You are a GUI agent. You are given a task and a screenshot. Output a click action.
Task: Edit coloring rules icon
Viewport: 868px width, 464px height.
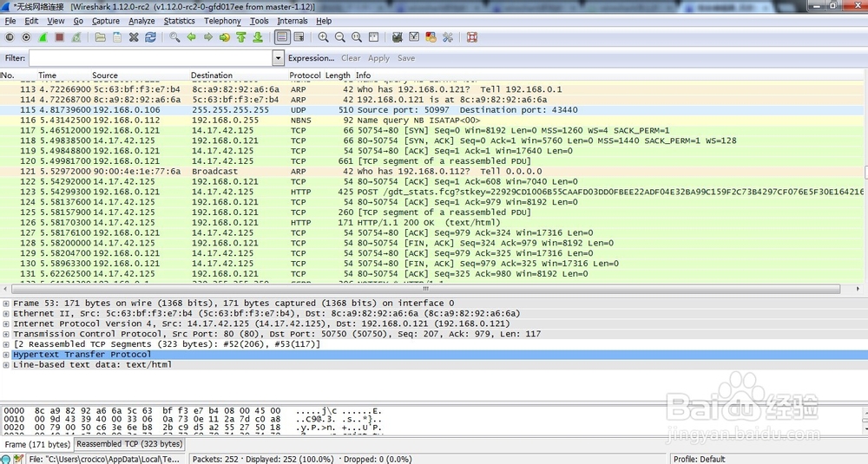(431, 37)
